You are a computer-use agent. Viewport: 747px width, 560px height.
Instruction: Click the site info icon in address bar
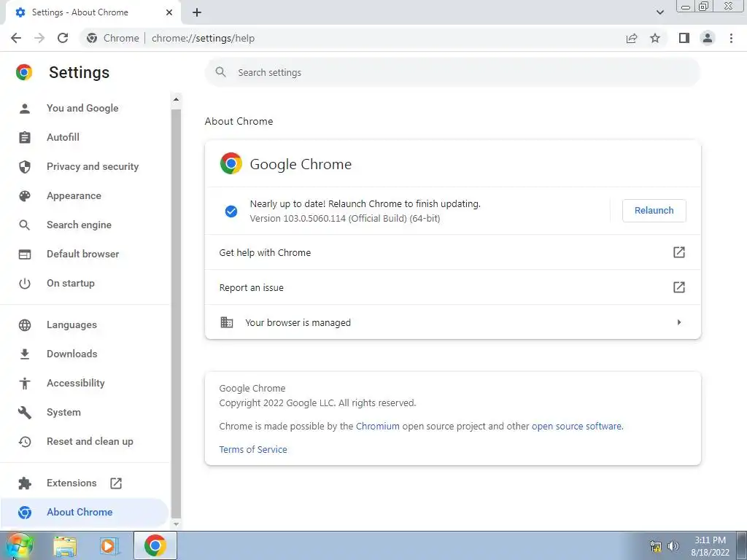pyautogui.click(x=92, y=38)
